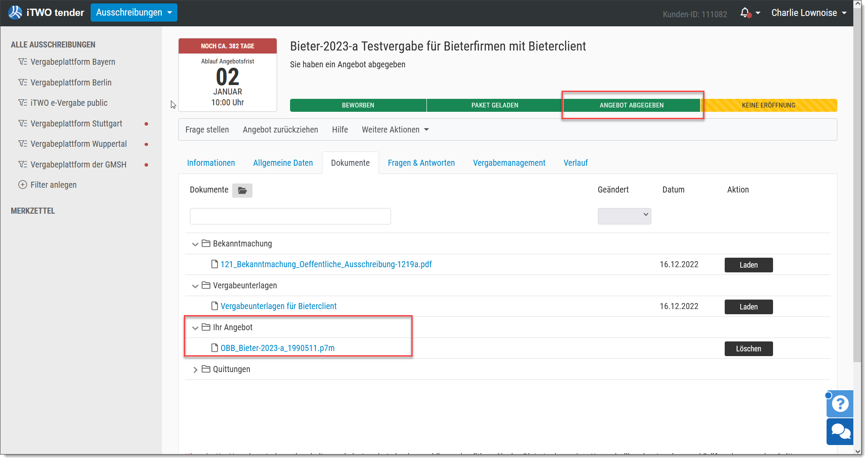Click the document name search field
868x461 pixels.
tap(290, 216)
